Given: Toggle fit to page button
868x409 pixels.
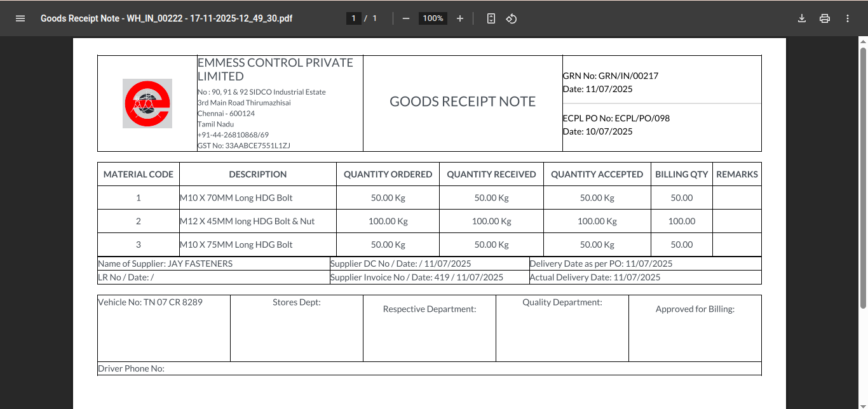Looking at the screenshot, I should point(491,18).
